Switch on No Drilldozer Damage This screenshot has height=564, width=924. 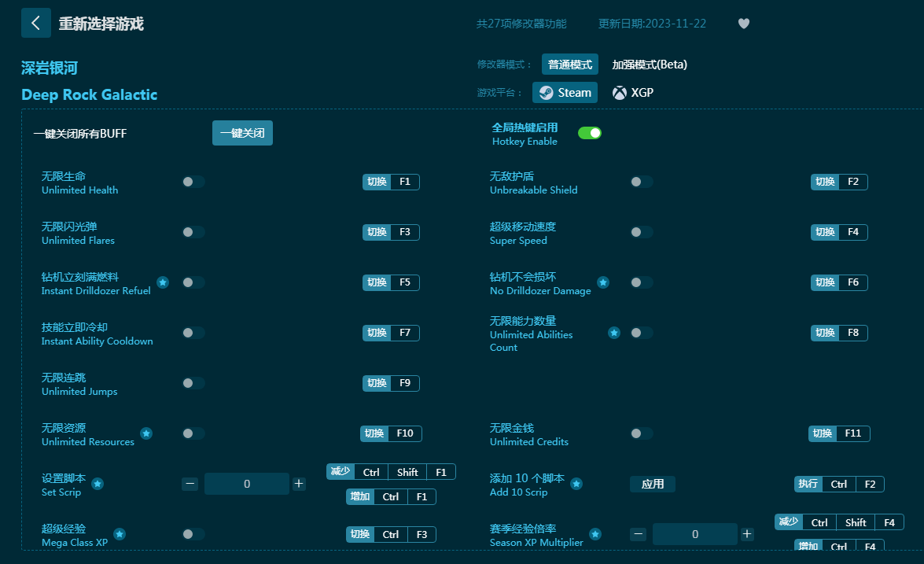[x=641, y=282]
